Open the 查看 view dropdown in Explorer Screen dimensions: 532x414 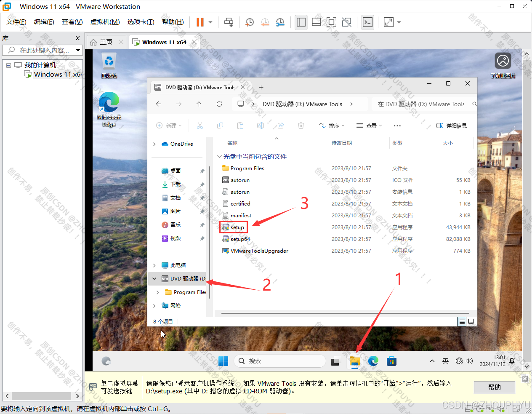pos(369,126)
